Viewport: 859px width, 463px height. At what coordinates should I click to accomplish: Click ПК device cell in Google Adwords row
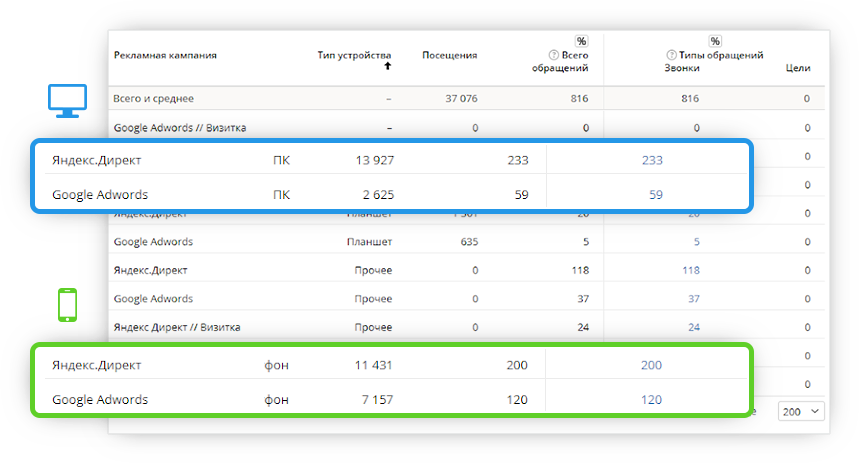pos(282,195)
